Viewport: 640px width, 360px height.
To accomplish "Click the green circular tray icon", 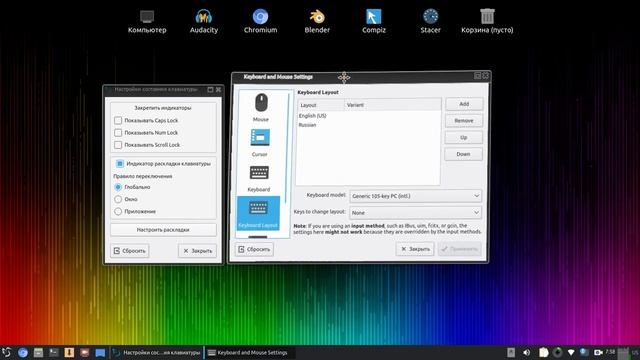I will tap(557, 353).
